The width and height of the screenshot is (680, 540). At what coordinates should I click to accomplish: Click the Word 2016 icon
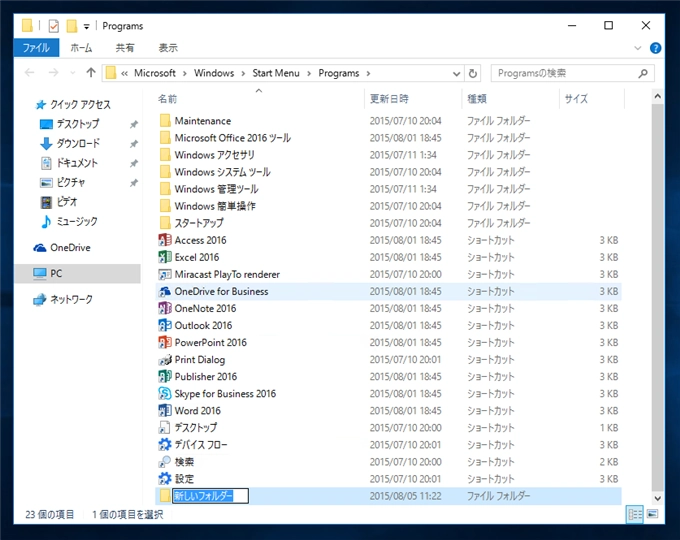(165, 410)
